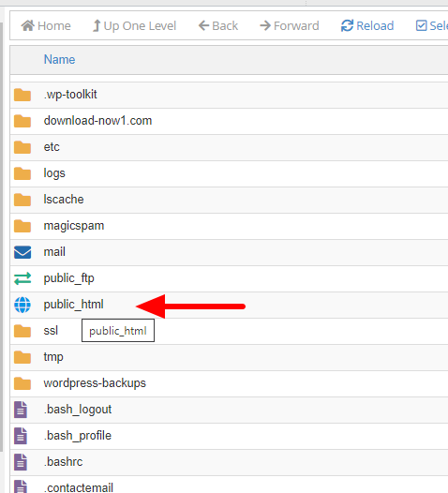Click the wordpress-backups folder icon
This screenshot has width=448, height=493.
pos(22,383)
